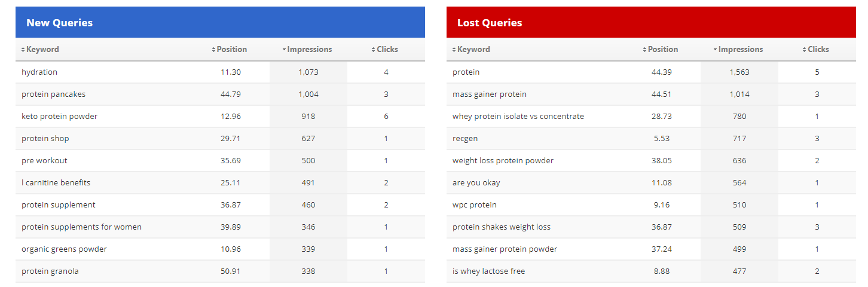Click sort arrows icon beside Lost Queries Keyword
The image size is (868, 287).
[454, 50]
